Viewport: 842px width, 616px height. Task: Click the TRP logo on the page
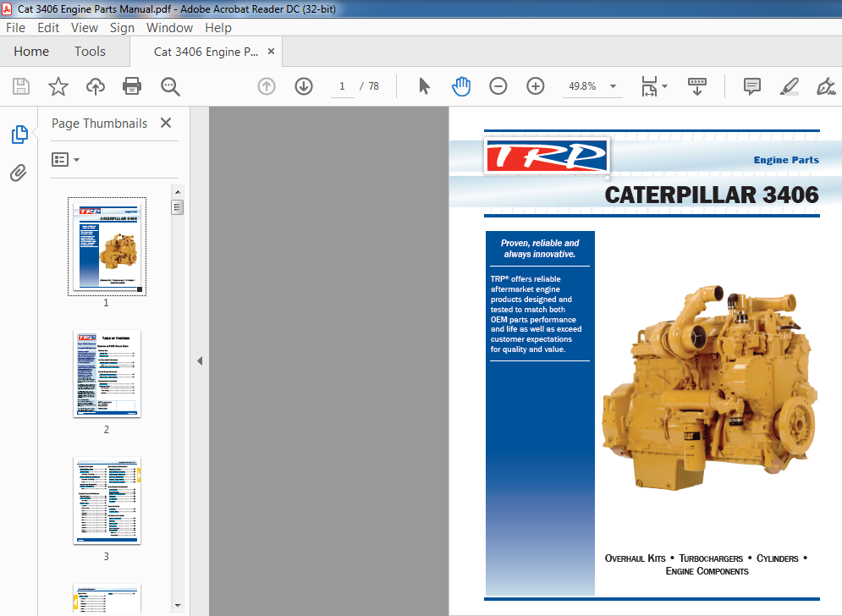(547, 157)
